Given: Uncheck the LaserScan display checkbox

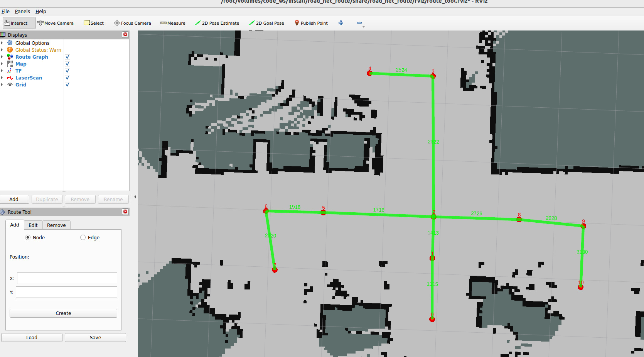Looking at the screenshot, I should click(67, 78).
